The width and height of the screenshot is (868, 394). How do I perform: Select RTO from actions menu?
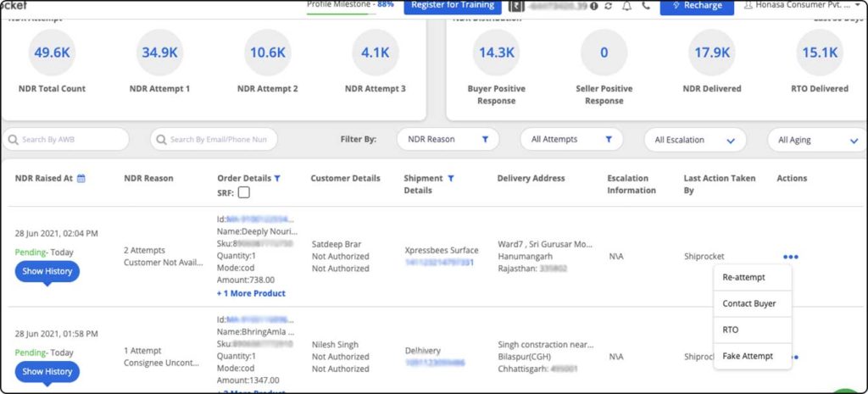click(753, 330)
